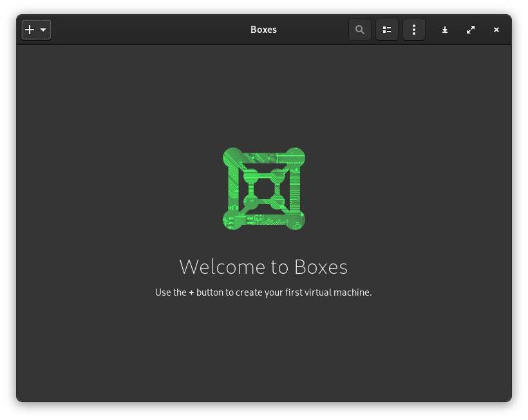Image resolution: width=528 pixels, height=420 pixels.
Task: Select the magnifying glass to search boxes
Action: point(360,30)
